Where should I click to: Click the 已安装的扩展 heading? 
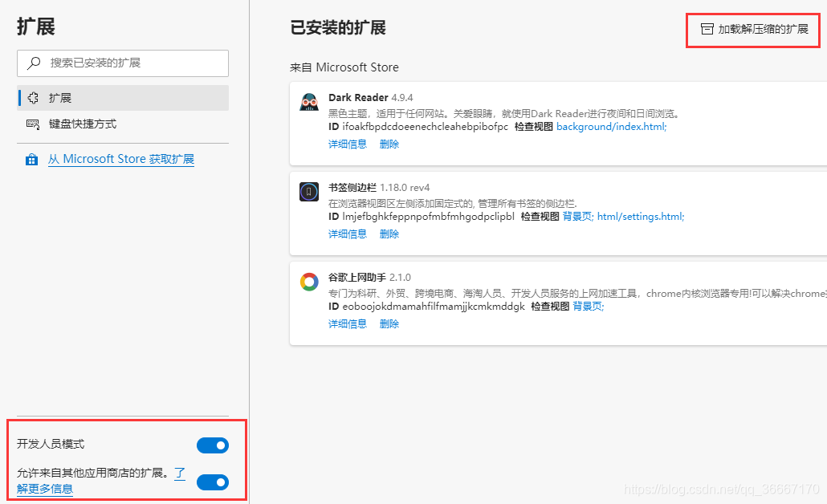tap(338, 27)
